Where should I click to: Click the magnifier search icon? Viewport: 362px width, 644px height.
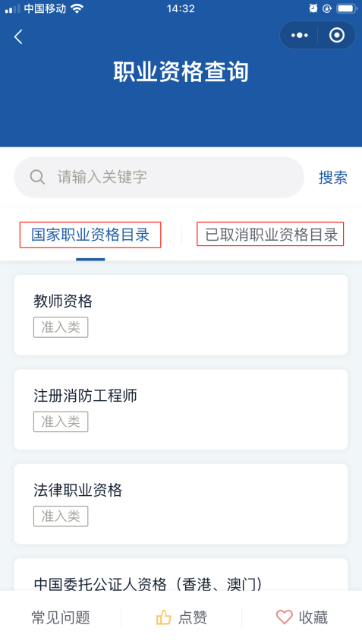click(x=37, y=177)
